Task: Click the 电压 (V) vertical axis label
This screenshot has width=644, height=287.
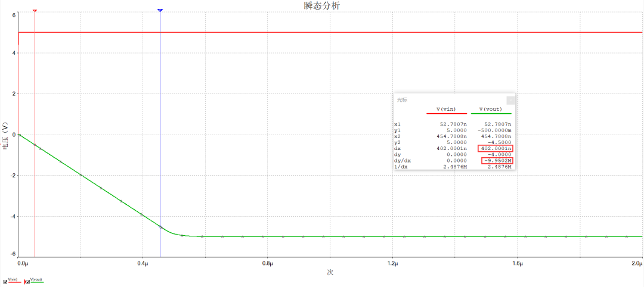Action: click(5, 136)
